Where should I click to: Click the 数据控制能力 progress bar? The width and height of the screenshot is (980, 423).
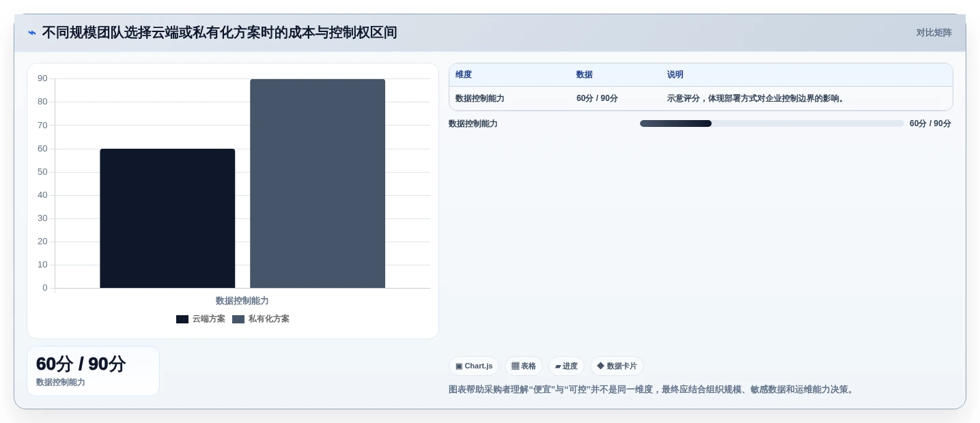point(772,123)
